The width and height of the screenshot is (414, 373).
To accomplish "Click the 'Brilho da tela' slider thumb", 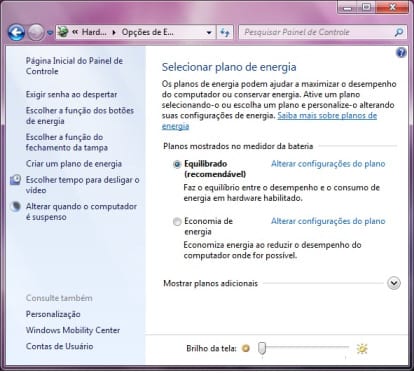I will point(262,348).
